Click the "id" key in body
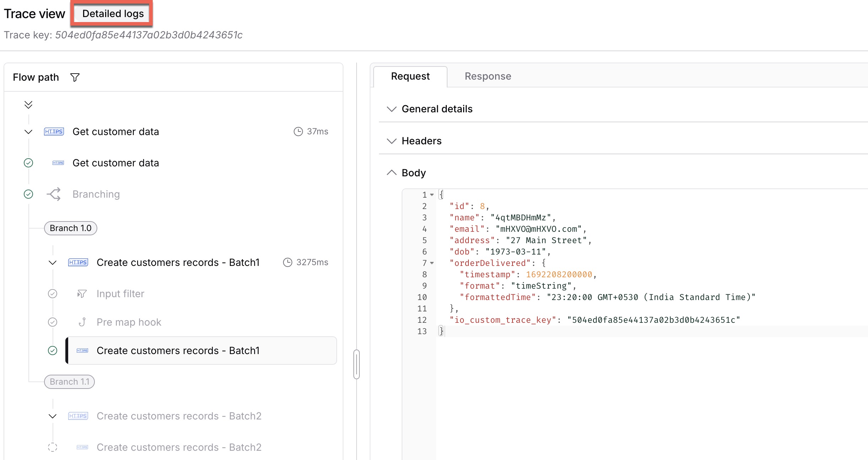868x460 pixels. point(460,206)
